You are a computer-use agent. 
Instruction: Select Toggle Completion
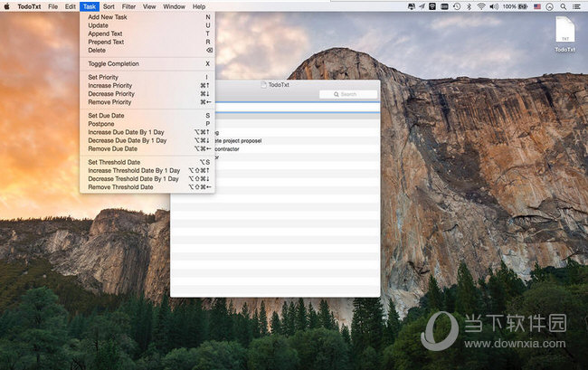coord(147,63)
